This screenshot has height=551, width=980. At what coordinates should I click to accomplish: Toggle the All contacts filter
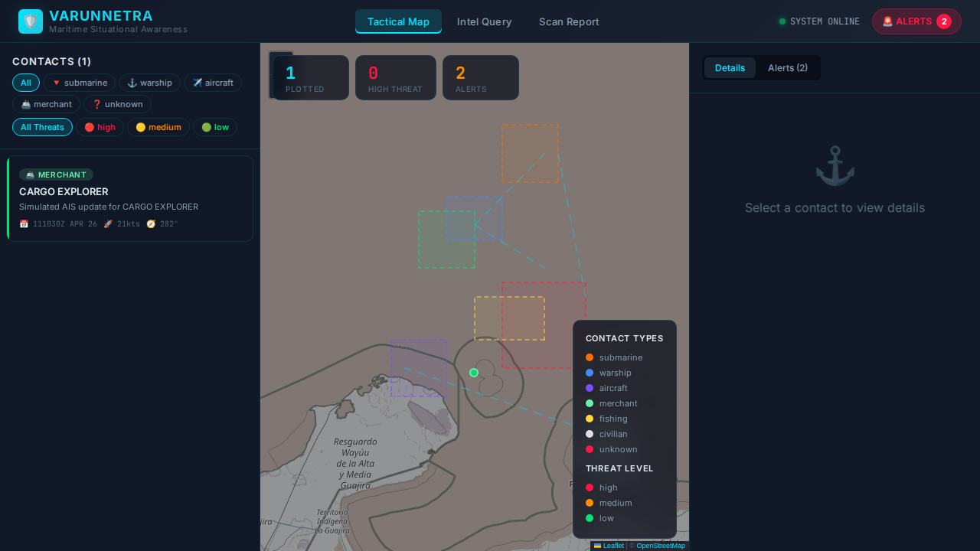[26, 83]
